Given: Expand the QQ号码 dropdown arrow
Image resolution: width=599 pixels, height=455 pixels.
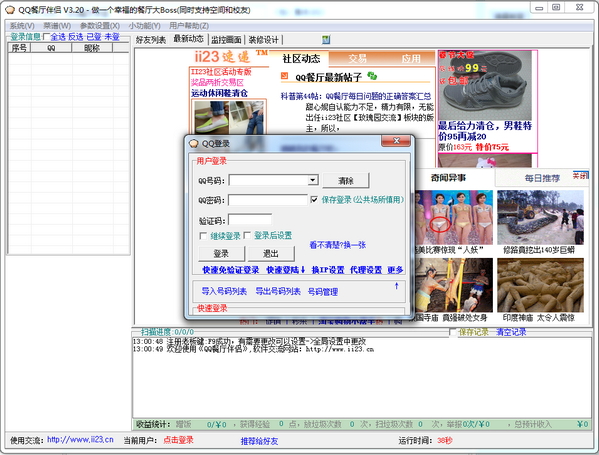Looking at the screenshot, I should (x=313, y=180).
